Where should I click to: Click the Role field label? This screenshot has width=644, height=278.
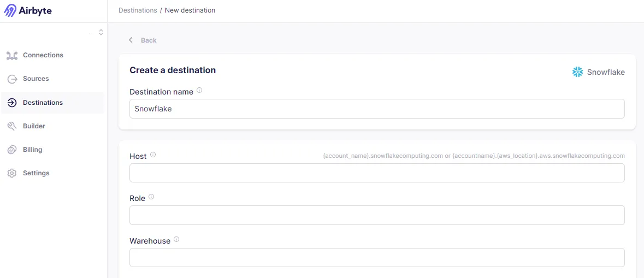point(137,198)
